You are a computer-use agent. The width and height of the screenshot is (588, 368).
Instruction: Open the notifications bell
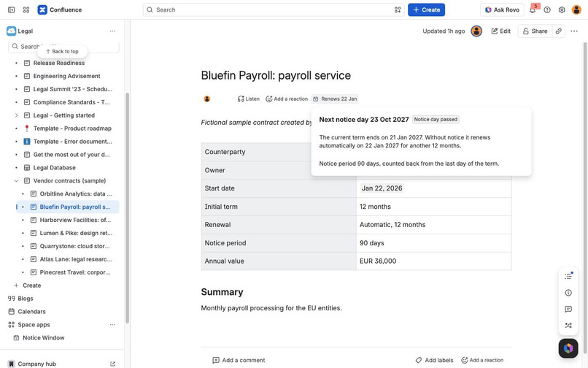coord(533,9)
